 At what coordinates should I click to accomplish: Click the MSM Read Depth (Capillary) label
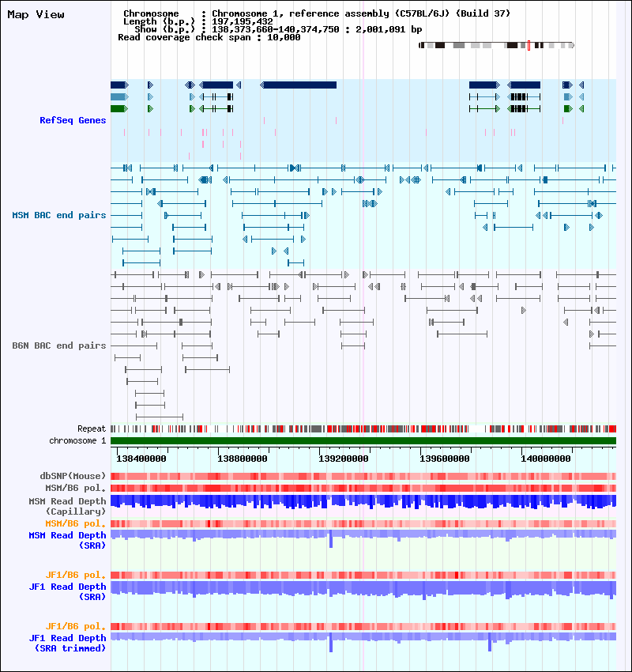tap(67, 506)
